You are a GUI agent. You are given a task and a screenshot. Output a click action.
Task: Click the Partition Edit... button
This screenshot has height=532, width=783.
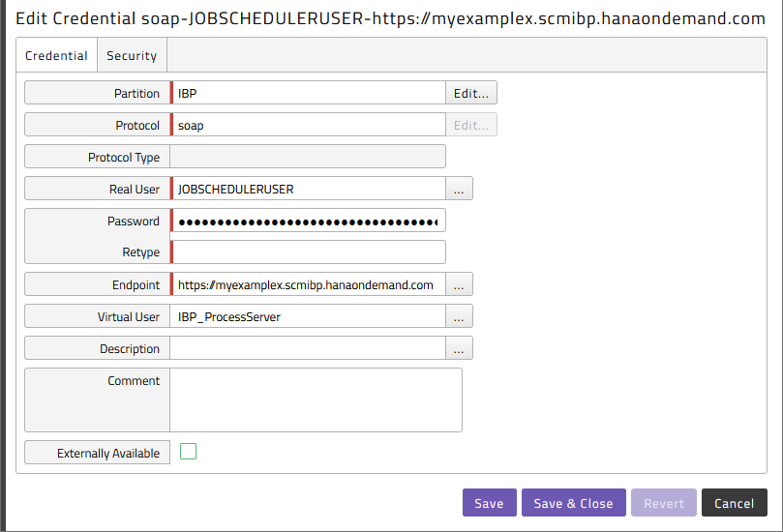click(471, 93)
